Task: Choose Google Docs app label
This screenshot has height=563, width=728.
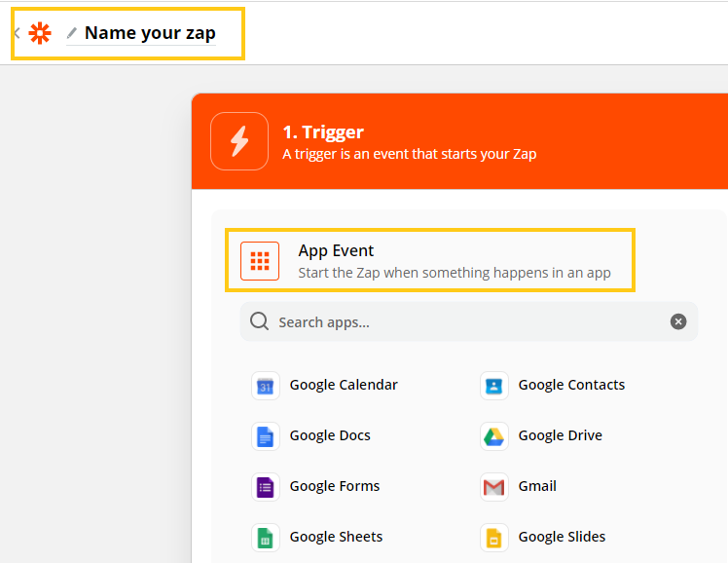Action: pyautogui.click(x=330, y=435)
